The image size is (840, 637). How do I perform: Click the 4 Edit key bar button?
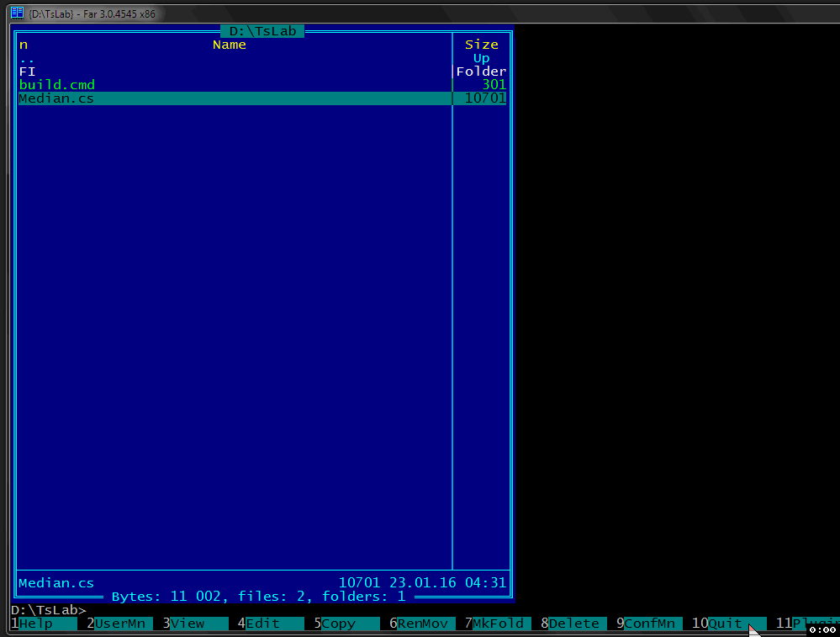pyautogui.click(x=271, y=624)
